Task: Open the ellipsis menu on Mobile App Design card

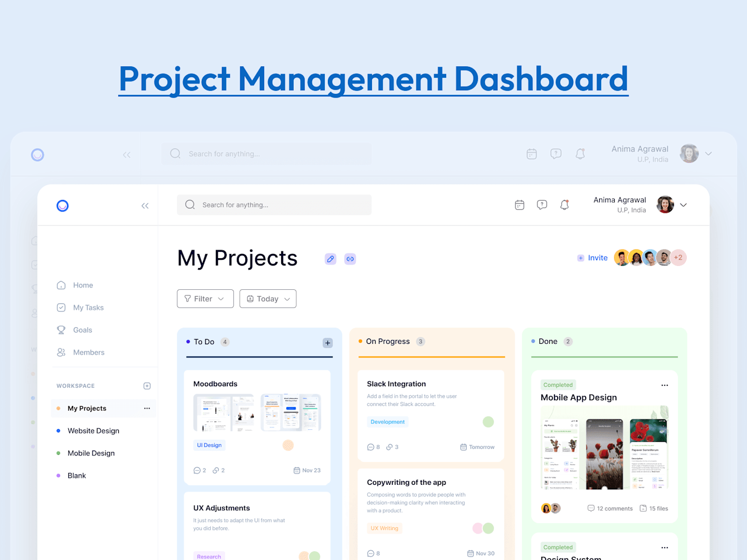Action: point(665,385)
